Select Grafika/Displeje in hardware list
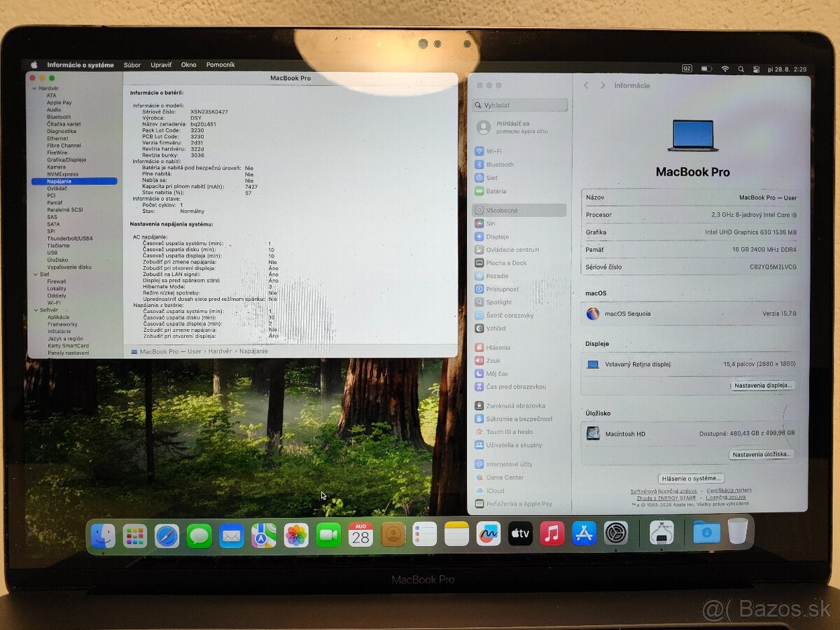Screen dimensions: 840x630 pos(66,160)
